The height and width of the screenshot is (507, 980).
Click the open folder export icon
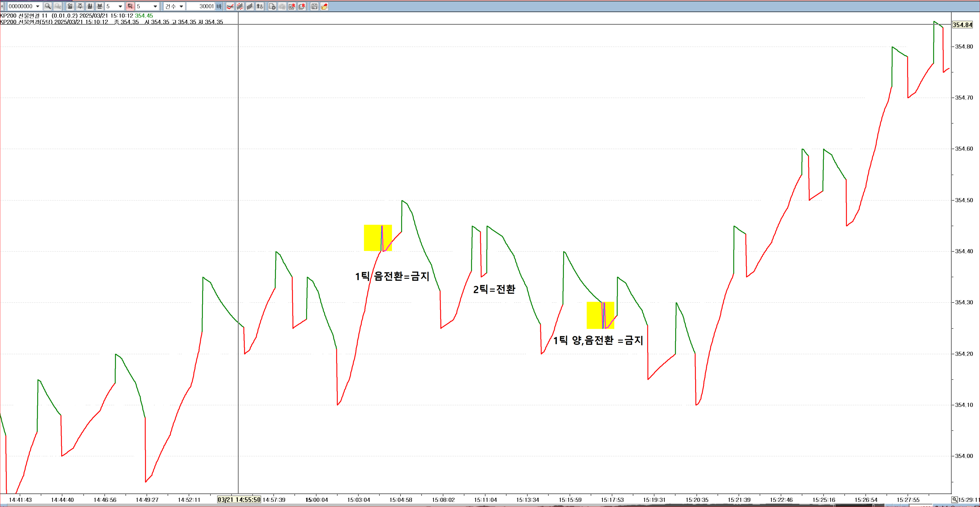pos(324,6)
